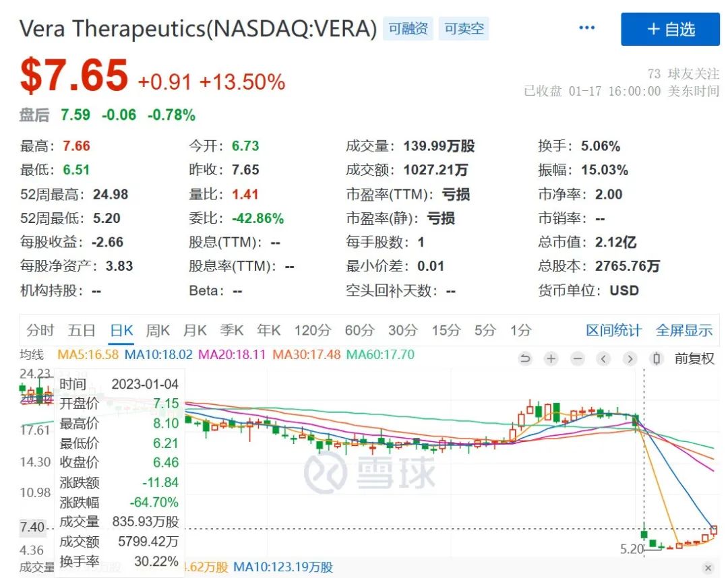
Task: Switch to the 15分 interval tab
Action: click(446, 330)
